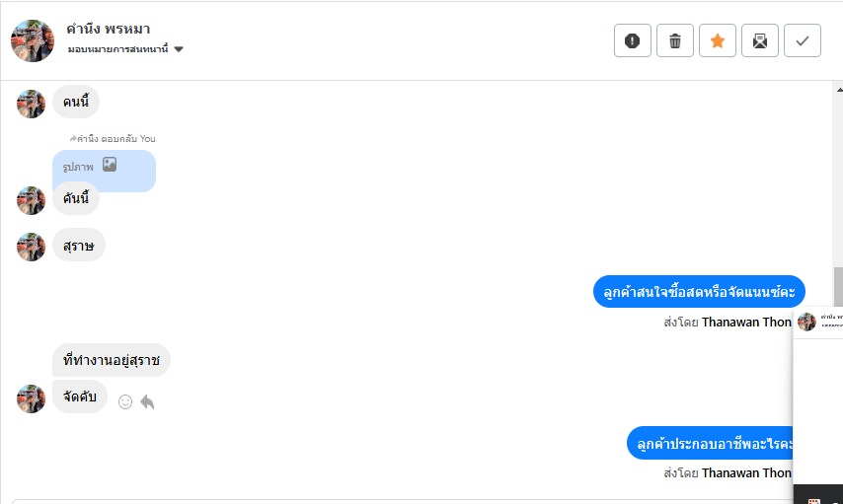Click the small avatar in the popup preview
The image size is (843, 504).
806,322
